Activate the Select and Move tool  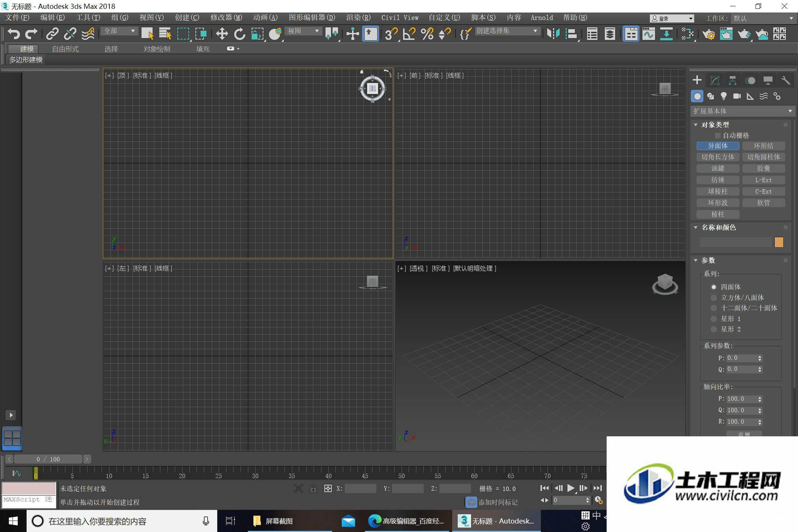(x=222, y=34)
